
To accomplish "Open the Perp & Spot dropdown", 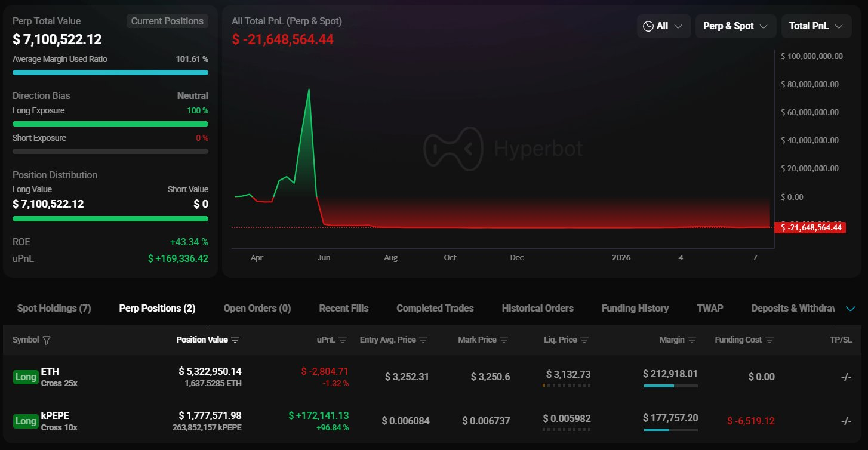I will [735, 26].
